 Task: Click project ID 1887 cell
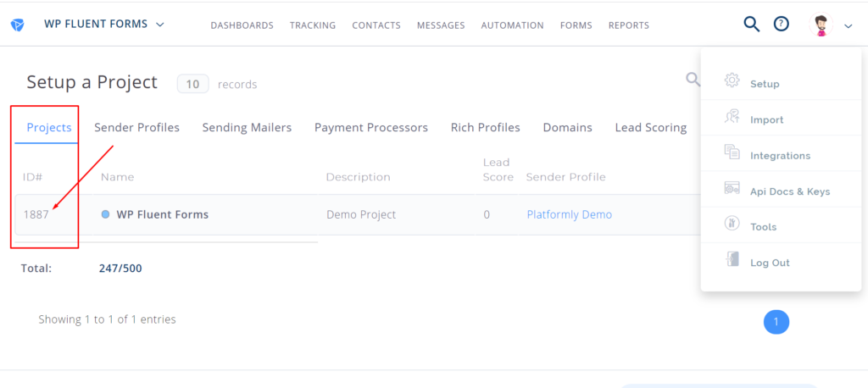click(36, 215)
